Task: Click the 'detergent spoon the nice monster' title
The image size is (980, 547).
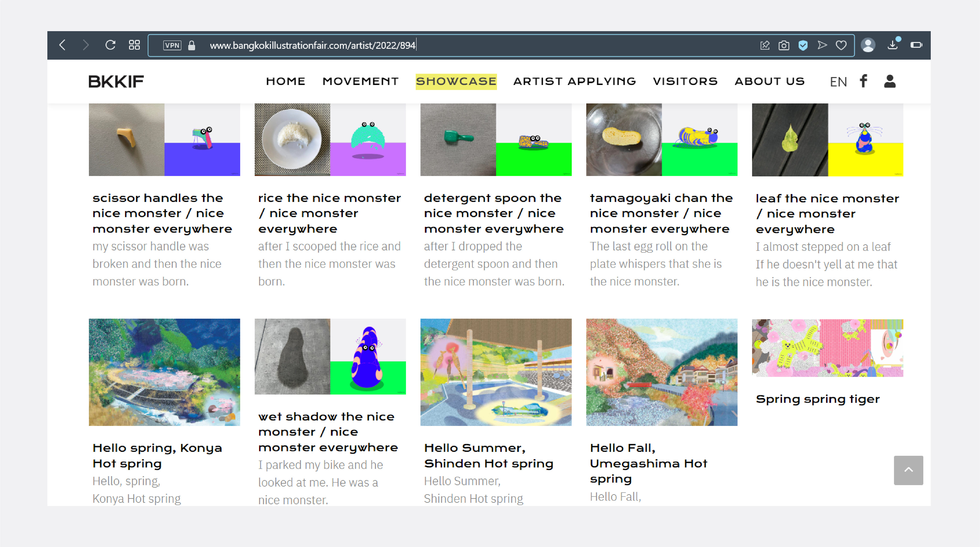Action: [494, 213]
